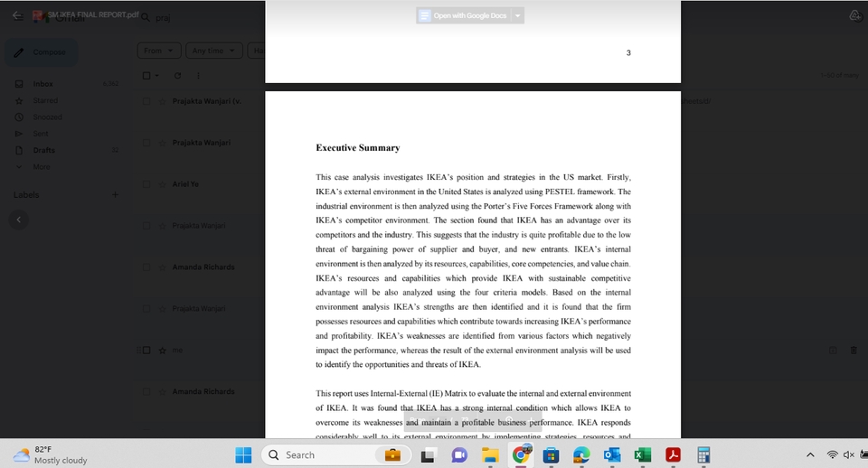868x468 pixels.
Task: Click the Compose button in Gmail
Action: click(x=42, y=52)
